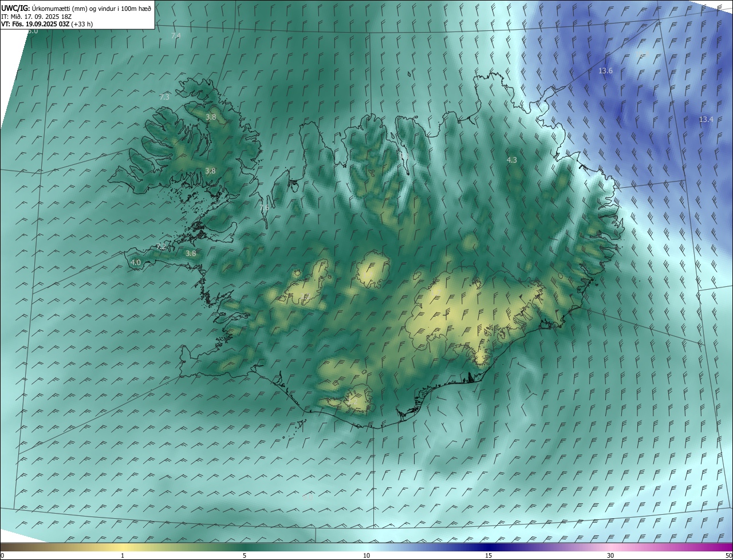Click the 4.3 value label in northeast Iceland

512,160
